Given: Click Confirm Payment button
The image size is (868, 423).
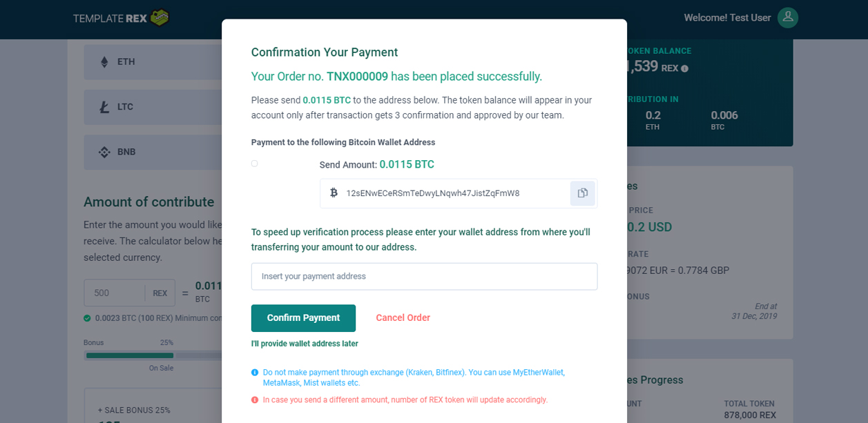Looking at the screenshot, I should pos(303,318).
